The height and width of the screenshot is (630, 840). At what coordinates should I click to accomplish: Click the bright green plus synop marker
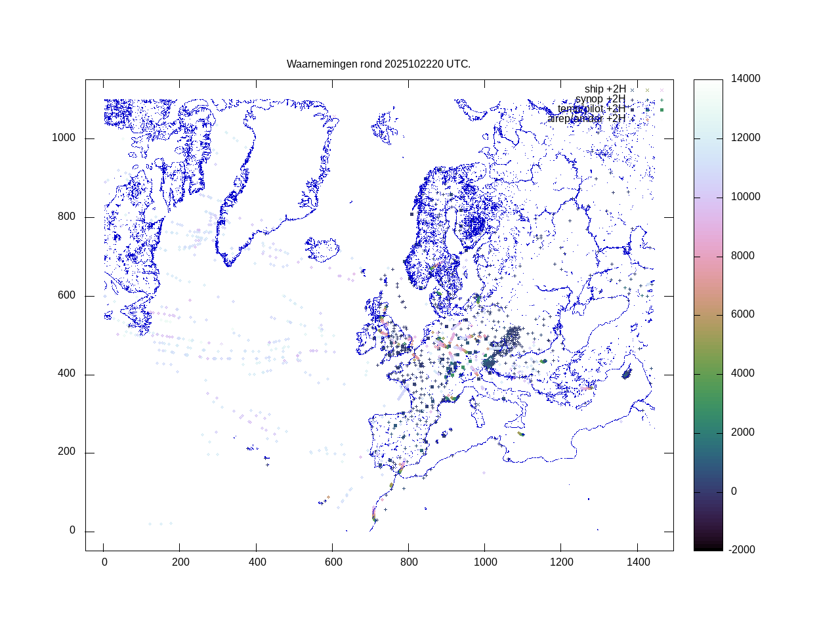[x=661, y=100]
